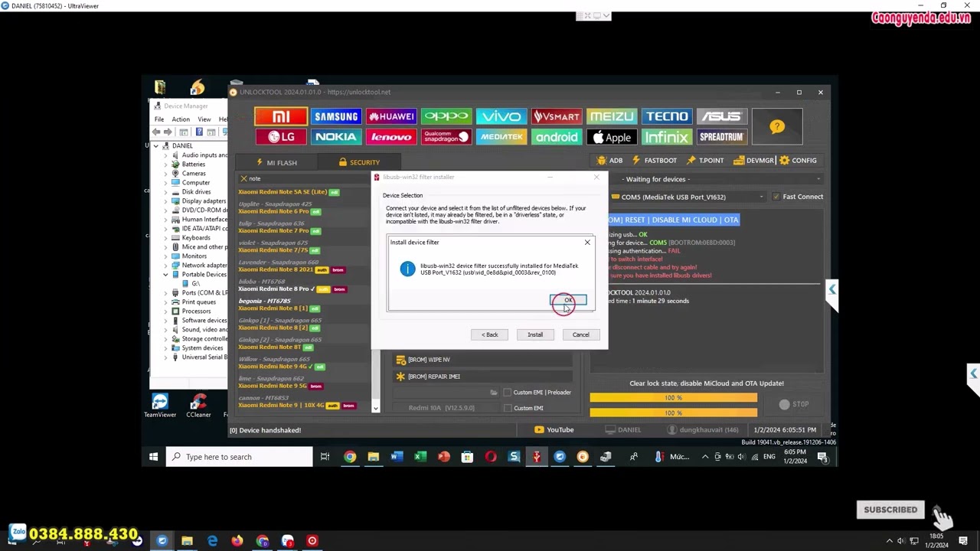Select the Apple brand logo
The image size is (980, 551).
coord(612,137)
